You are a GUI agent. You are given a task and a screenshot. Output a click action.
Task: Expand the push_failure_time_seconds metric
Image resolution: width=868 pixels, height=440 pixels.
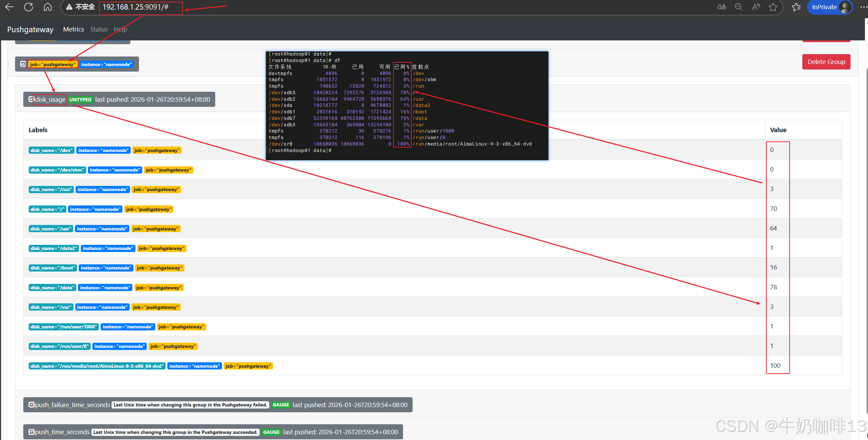(x=31, y=405)
